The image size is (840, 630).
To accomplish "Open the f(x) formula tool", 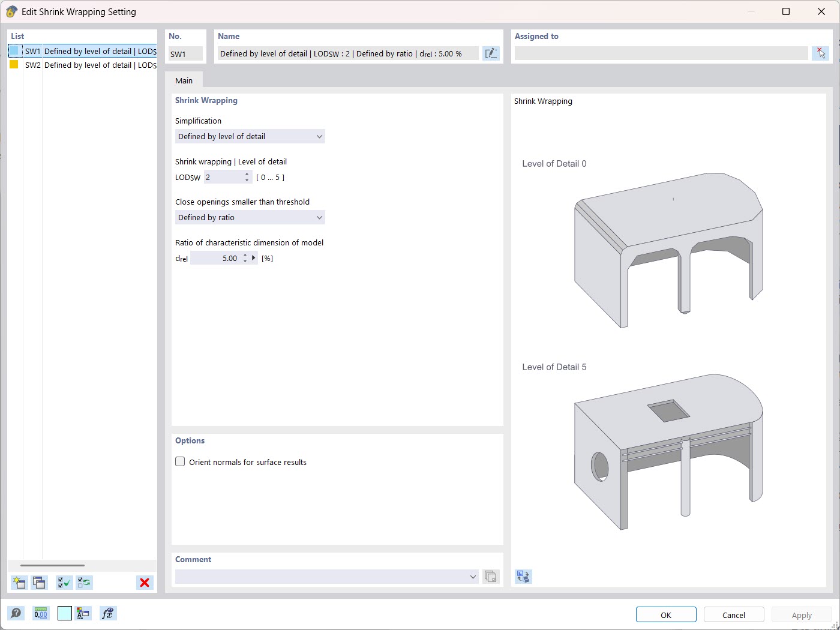I will point(108,613).
